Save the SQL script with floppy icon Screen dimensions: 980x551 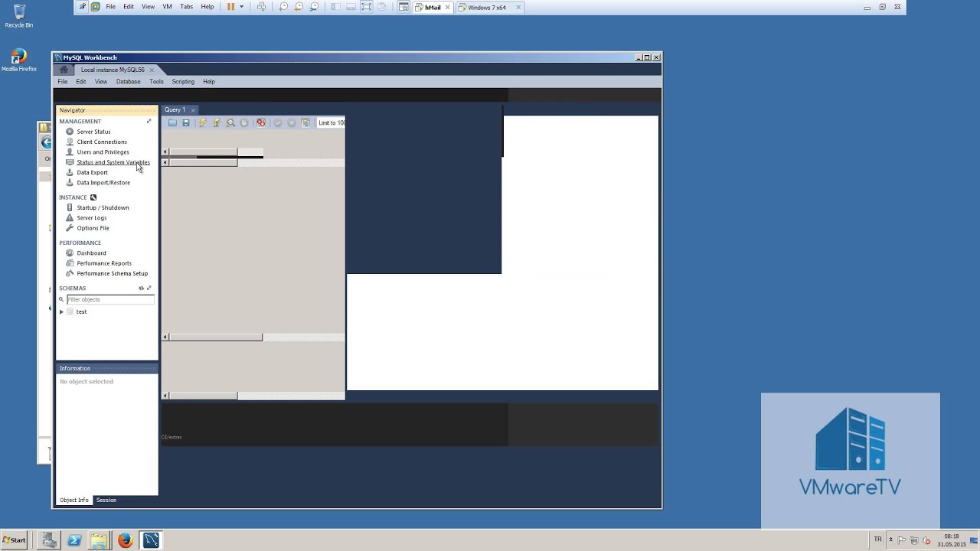(186, 122)
